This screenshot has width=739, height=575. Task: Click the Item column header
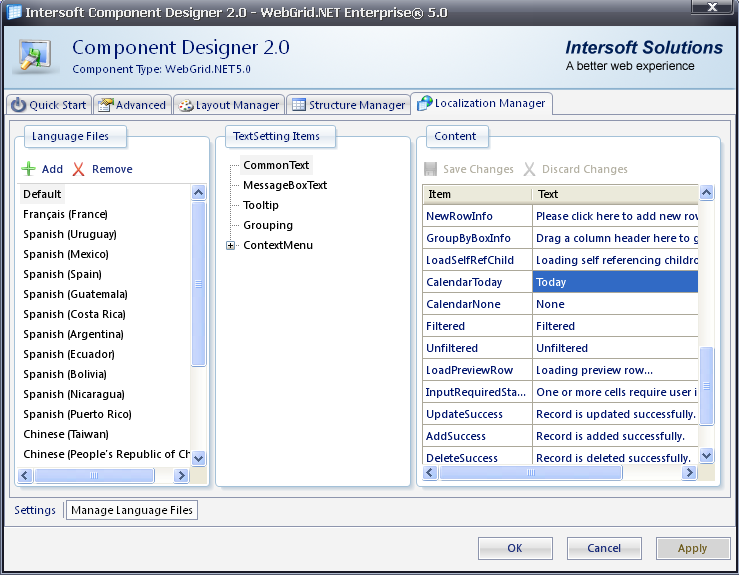477,194
